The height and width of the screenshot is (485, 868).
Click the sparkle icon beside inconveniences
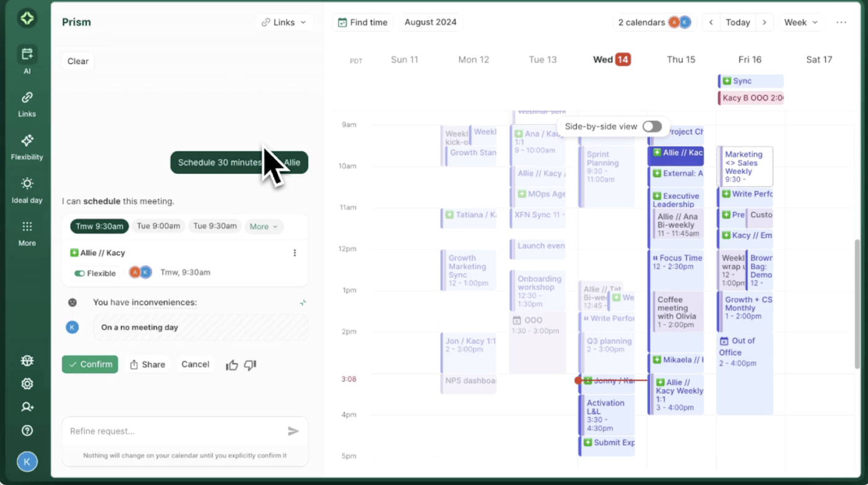tap(303, 302)
